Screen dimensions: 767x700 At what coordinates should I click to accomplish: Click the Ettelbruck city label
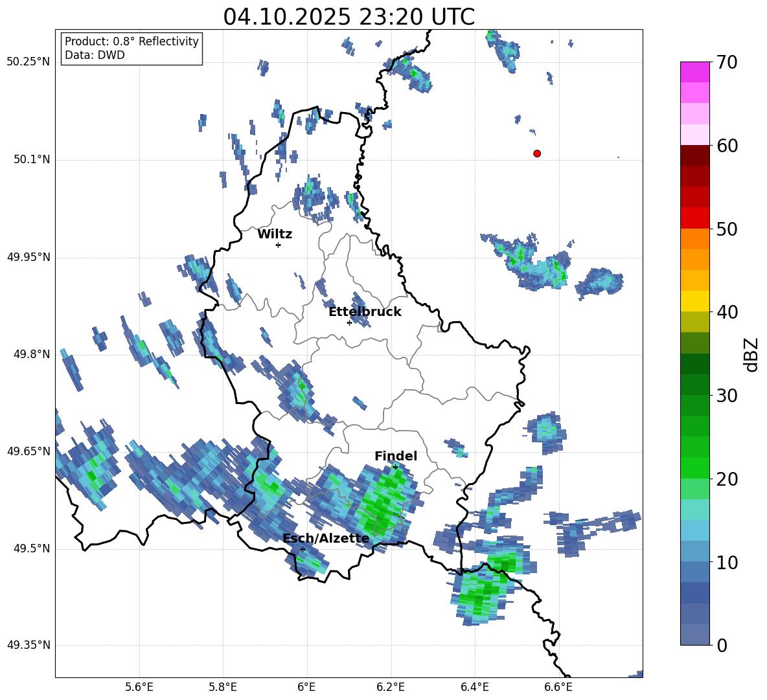[365, 312]
